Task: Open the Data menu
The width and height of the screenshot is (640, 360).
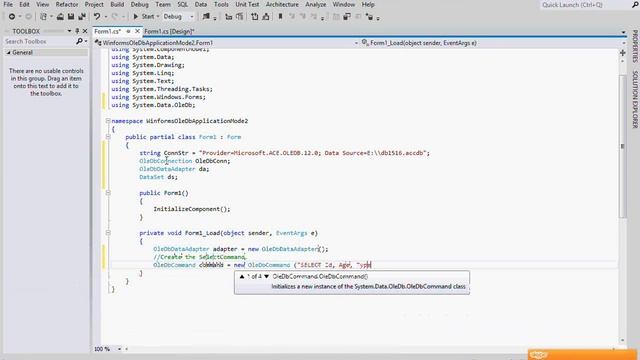Action: point(200,4)
